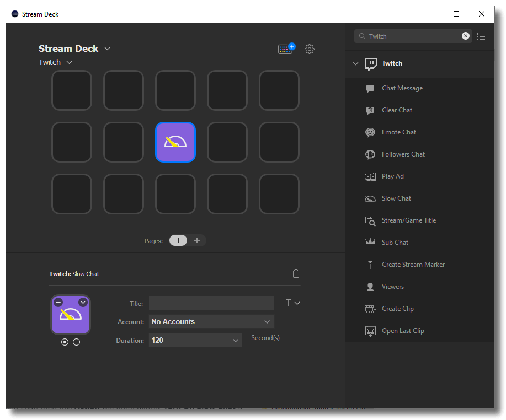Add a new page with plus button

[x=197, y=240]
